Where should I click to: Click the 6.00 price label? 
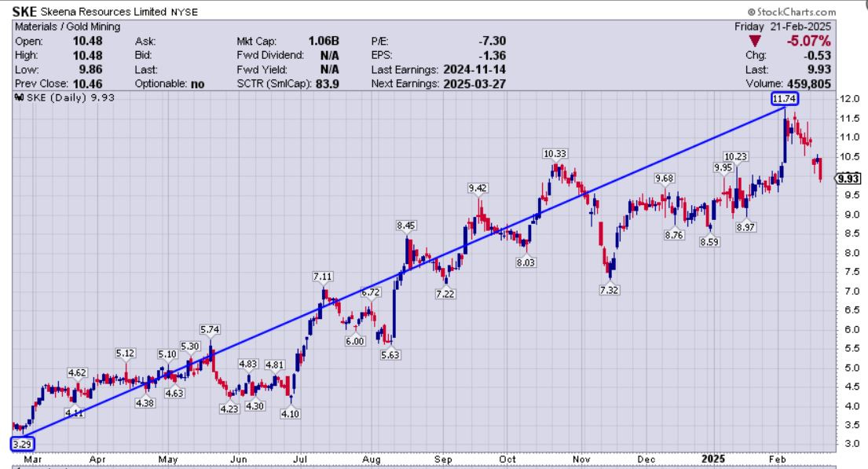[x=355, y=341]
